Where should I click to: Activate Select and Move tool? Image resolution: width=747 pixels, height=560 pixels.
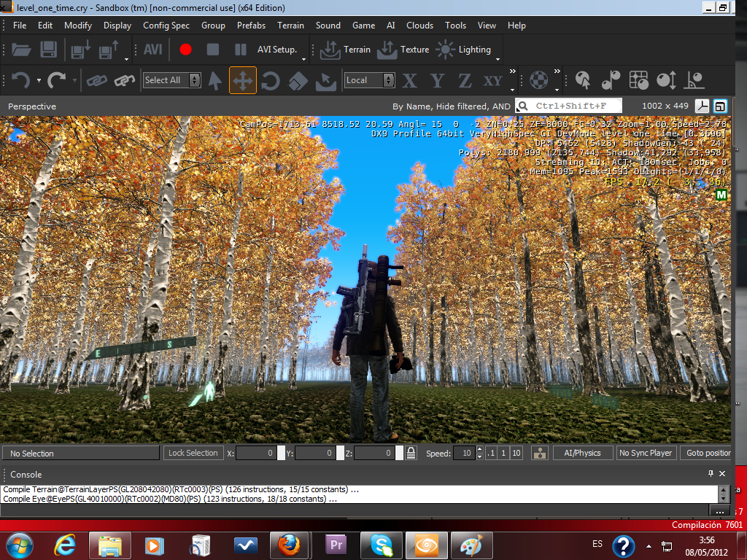pyautogui.click(x=243, y=80)
